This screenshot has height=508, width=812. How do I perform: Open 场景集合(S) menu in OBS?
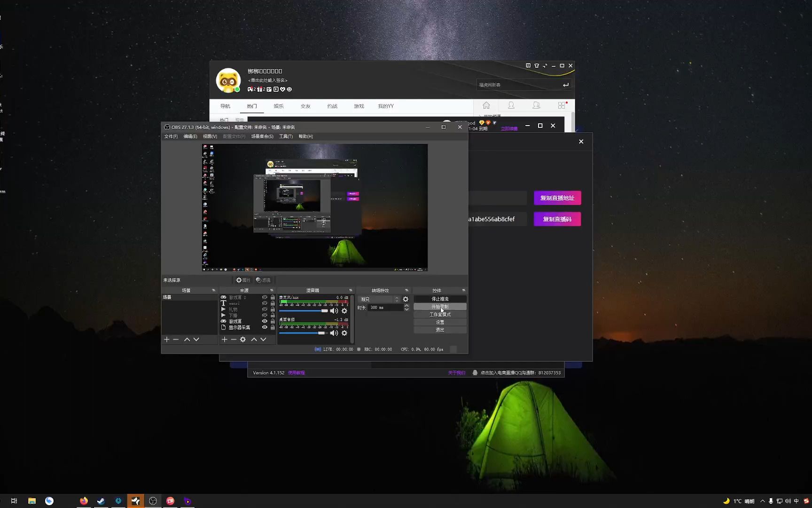(x=262, y=136)
